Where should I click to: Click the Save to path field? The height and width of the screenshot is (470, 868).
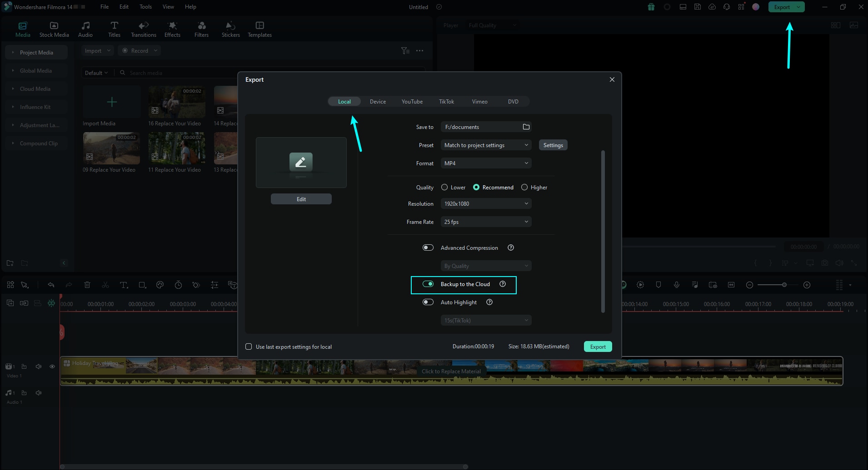486,127
